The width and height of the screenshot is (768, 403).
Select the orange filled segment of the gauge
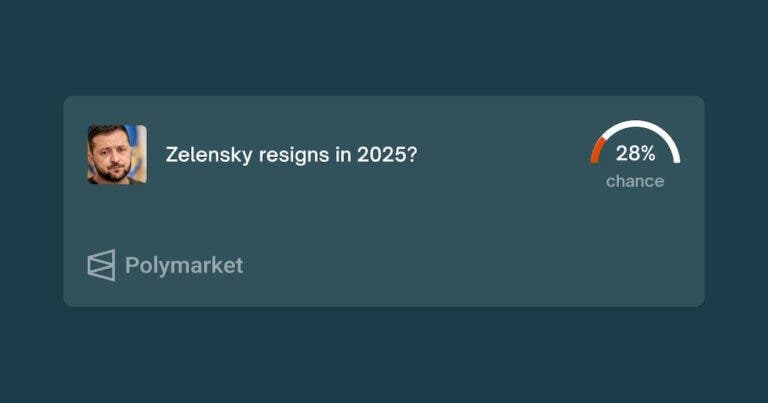coord(597,150)
